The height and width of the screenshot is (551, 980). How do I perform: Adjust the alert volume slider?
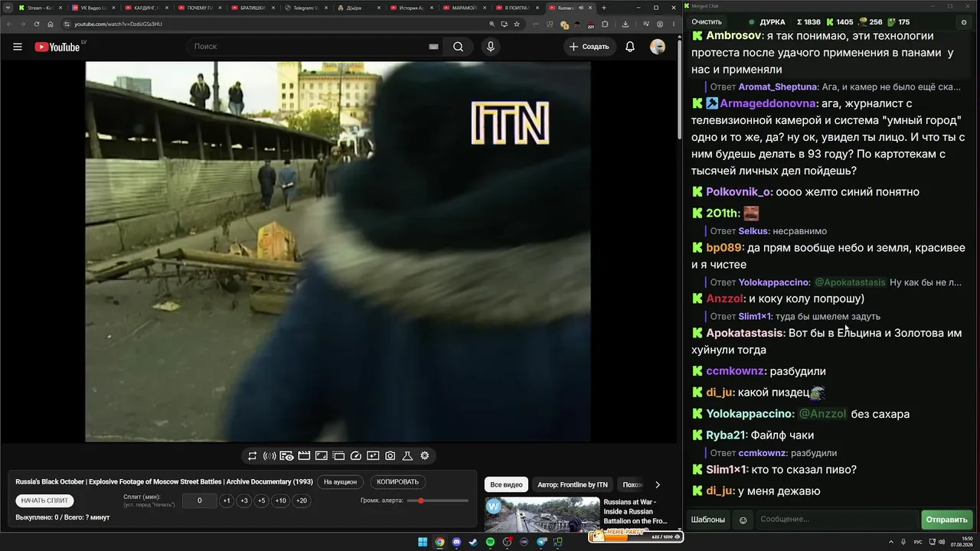pyautogui.click(x=438, y=500)
